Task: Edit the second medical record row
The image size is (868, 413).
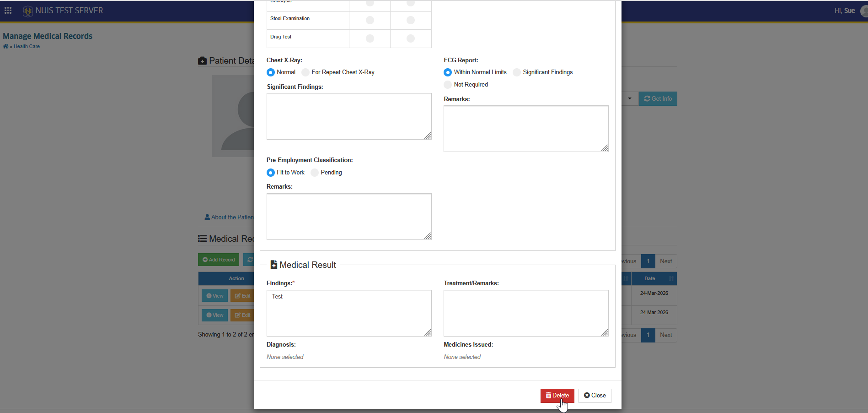Action: tap(242, 315)
